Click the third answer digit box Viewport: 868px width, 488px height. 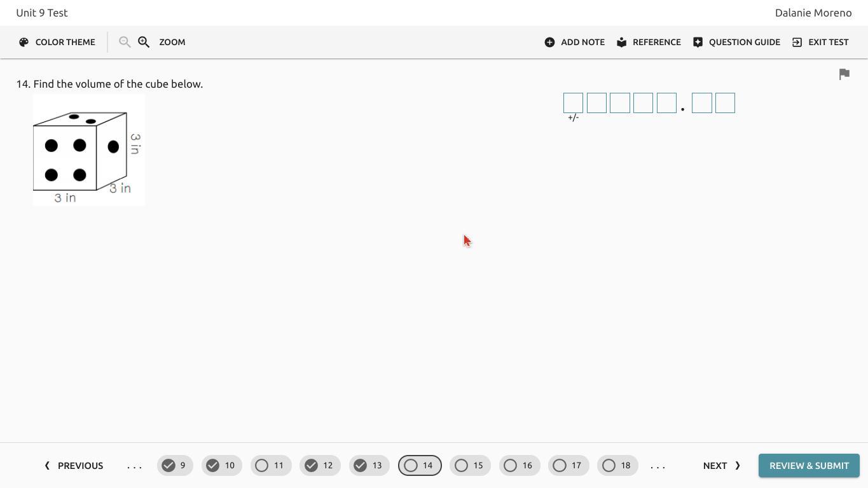click(620, 103)
